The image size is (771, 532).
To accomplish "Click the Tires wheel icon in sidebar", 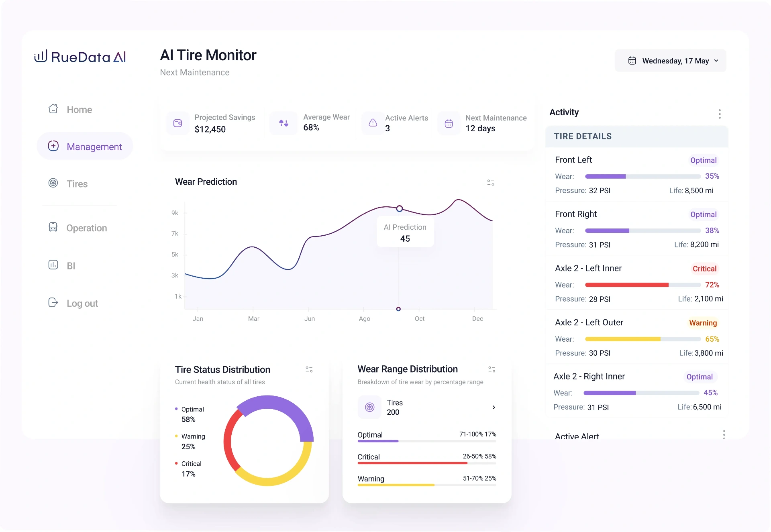I will click(53, 183).
